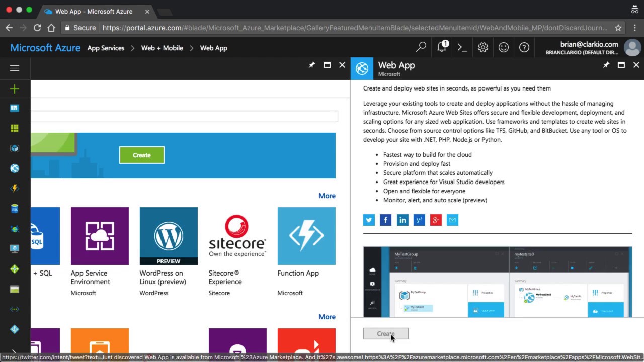Share Web App via email icon
The width and height of the screenshot is (644, 362).
click(452, 220)
